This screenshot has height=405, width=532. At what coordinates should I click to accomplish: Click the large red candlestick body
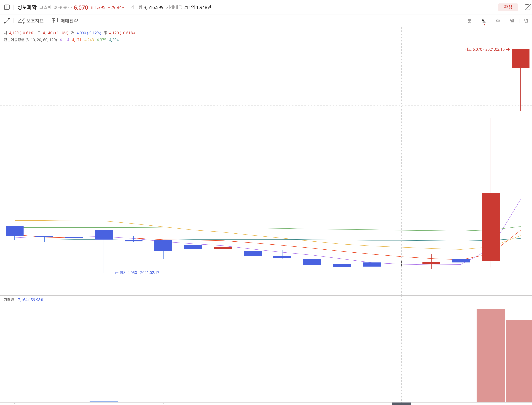[x=491, y=227]
